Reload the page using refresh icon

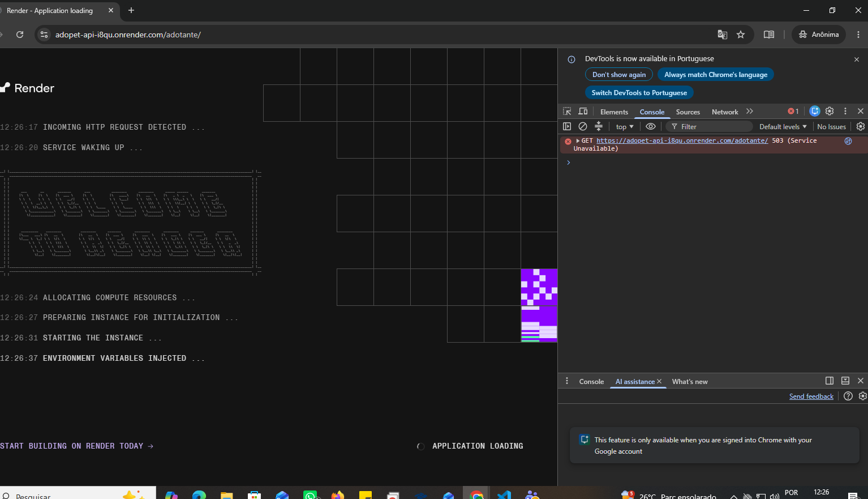click(x=20, y=35)
